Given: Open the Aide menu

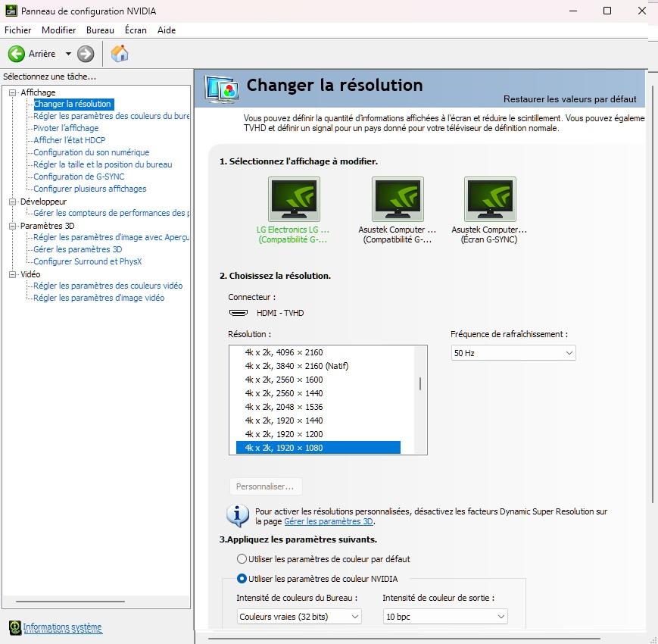Looking at the screenshot, I should [x=167, y=30].
